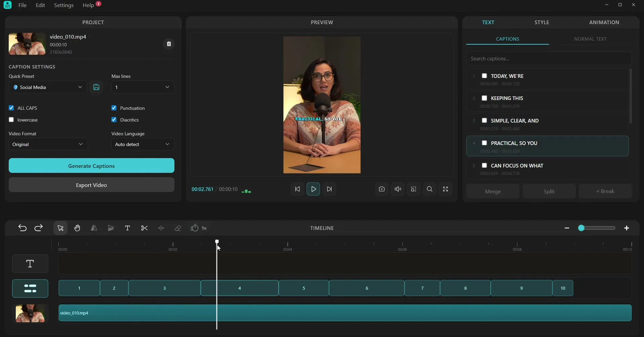Enable the lowercase checkbox
This screenshot has width=644, height=337.
point(11,120)
